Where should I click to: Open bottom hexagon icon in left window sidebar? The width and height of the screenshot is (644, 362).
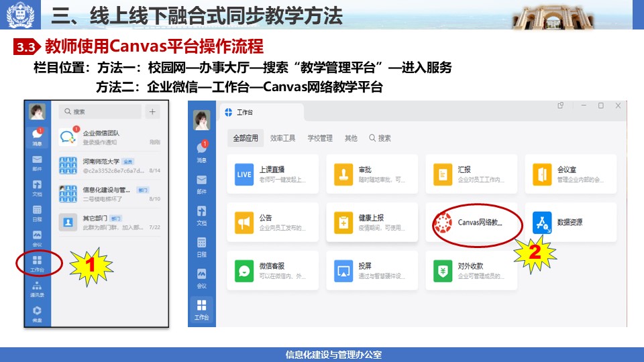click(37, 314)
